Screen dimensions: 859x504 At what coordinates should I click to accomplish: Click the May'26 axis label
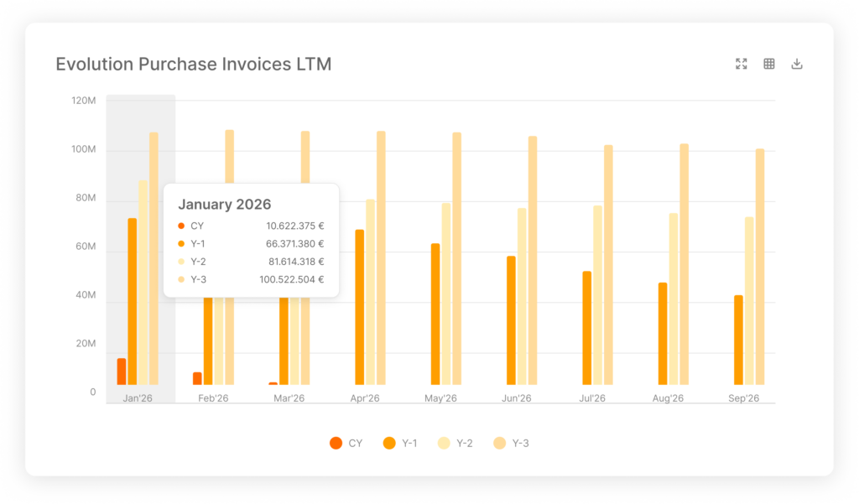[440, 398]
